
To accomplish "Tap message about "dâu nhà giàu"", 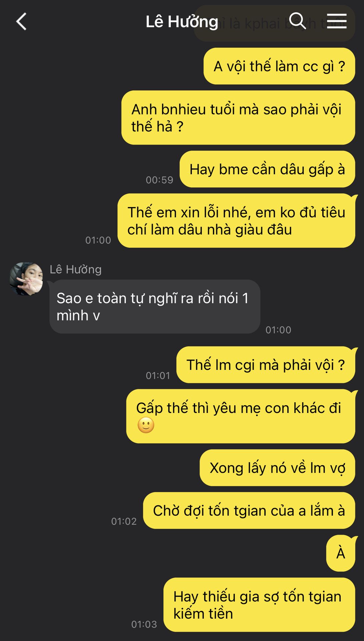I will tap(236, 221).
